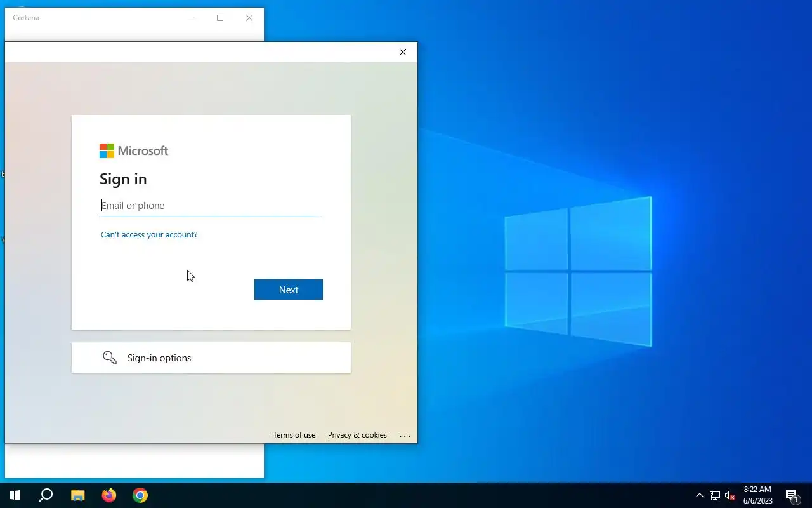Close the Cortana window
The height and width of the screenshot is (508, 812).
(x=249, y=18)
